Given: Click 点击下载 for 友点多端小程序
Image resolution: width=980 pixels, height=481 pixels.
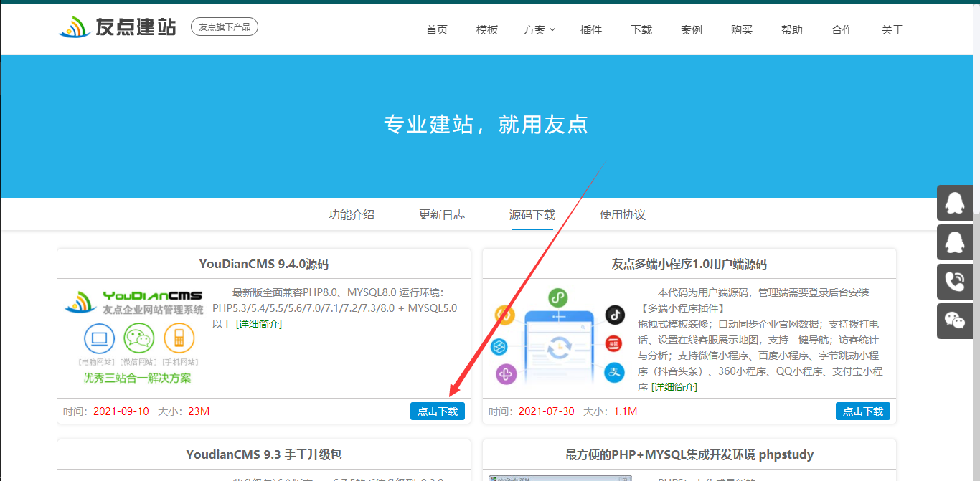Looking at the screenshot, I should 863,411.
